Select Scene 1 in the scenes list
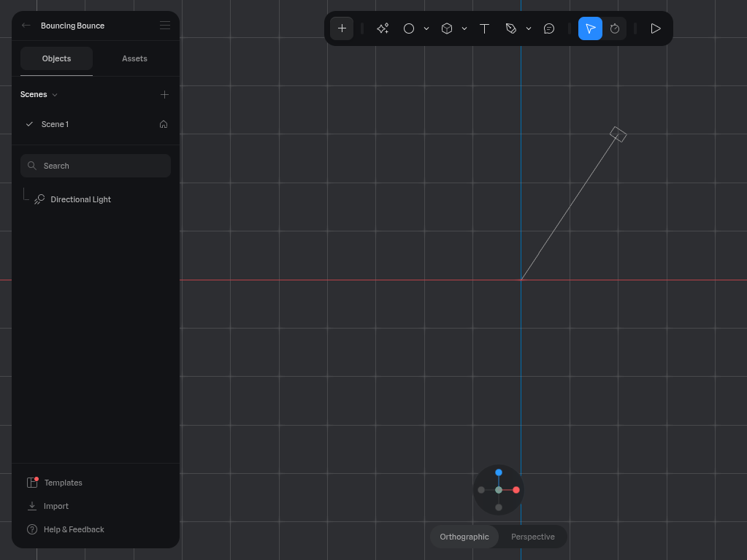The width and height of the screenshot is (747, 560). [x=95, y=124]
